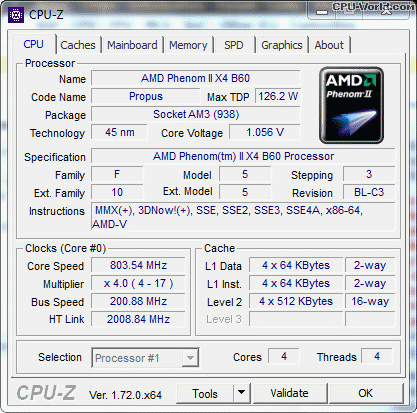Screen dimensions: 417x413
Task: Minimize the CPU-Z window
Action: (322, 12)
